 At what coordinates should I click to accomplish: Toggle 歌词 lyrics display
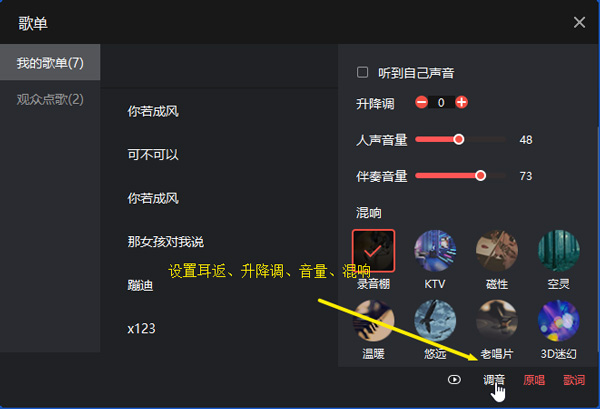tap(574, 380)
